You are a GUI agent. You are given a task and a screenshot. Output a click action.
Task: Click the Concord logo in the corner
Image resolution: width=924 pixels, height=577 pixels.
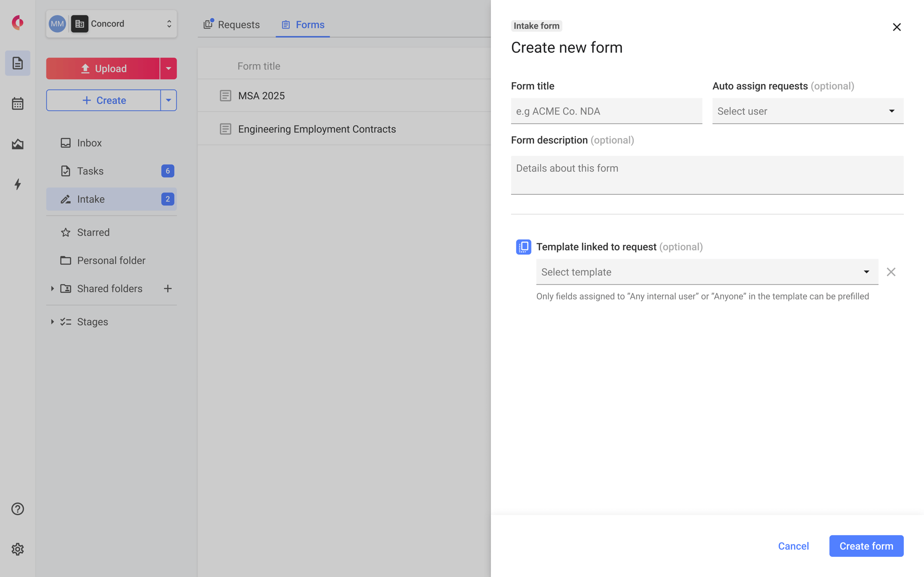17,23
